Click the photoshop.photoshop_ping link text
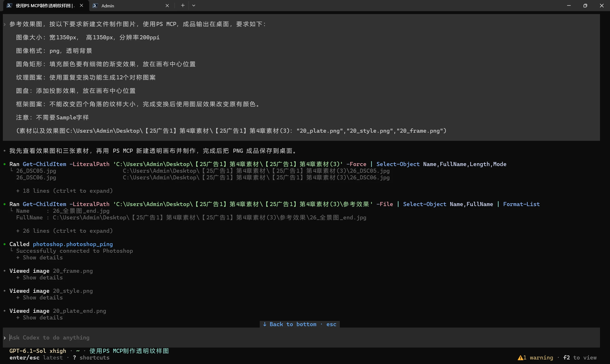Viewport: 610px width, 364px height. 73,244
